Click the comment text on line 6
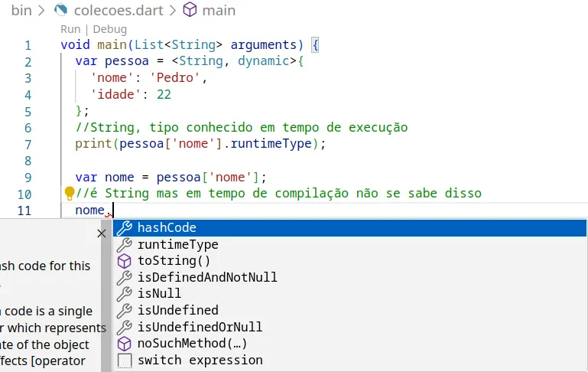The height and width of the screenshot is (372, 588). point(242,128)
